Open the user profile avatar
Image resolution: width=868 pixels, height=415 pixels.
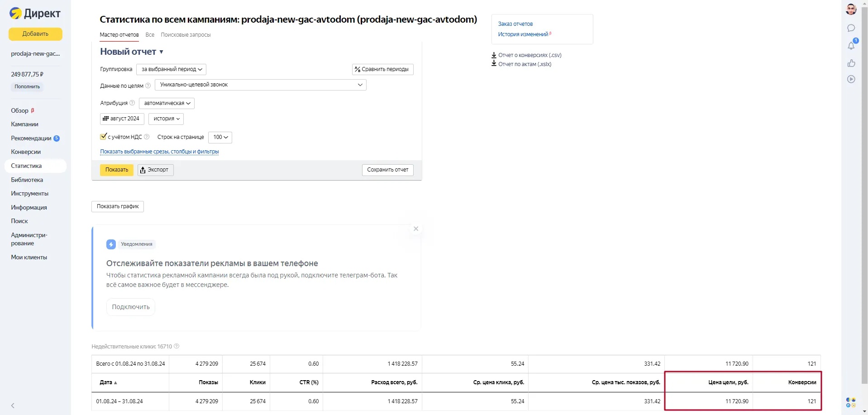[x=851, y=9]
